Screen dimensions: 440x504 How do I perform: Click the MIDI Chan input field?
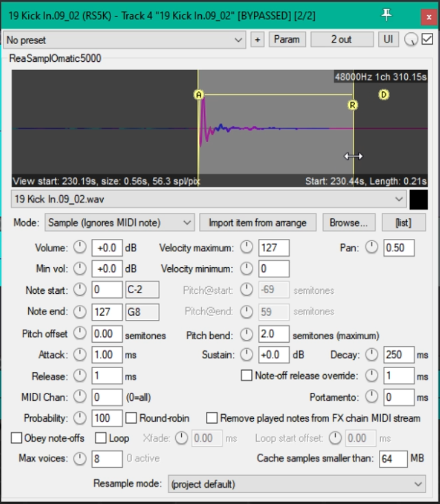pos(107,398)
